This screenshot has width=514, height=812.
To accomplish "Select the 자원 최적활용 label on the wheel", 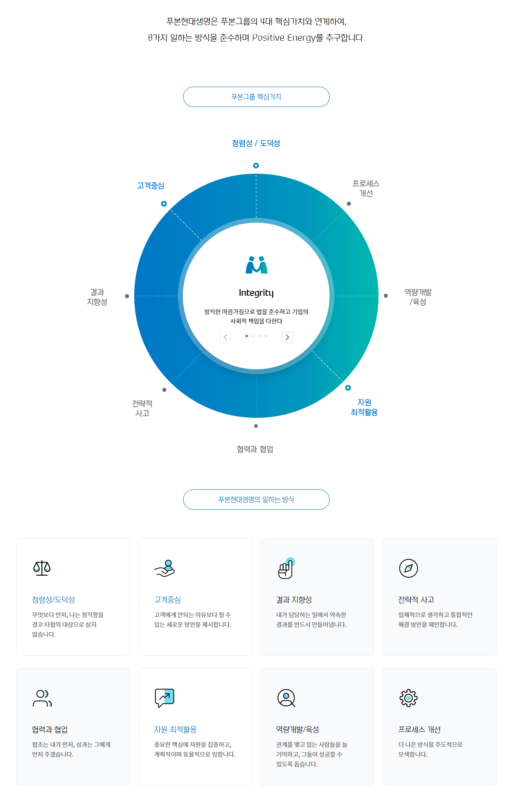I will (x=364, y=407).
